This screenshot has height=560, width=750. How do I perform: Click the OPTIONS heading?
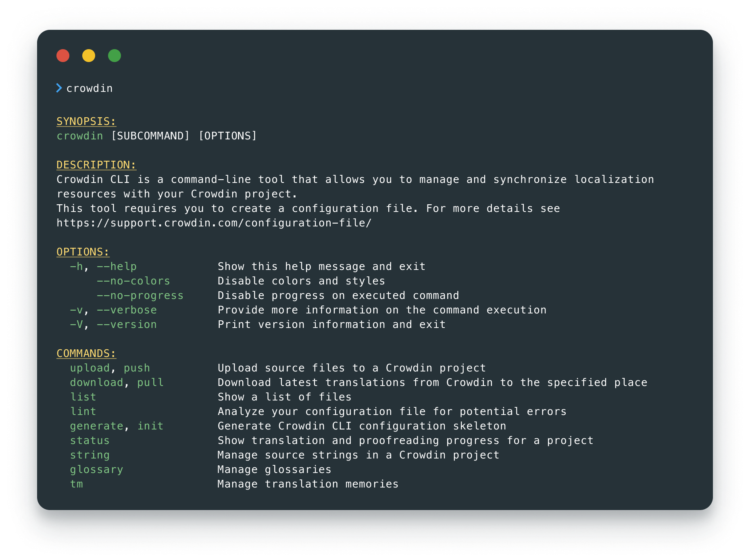pos(83,252)
